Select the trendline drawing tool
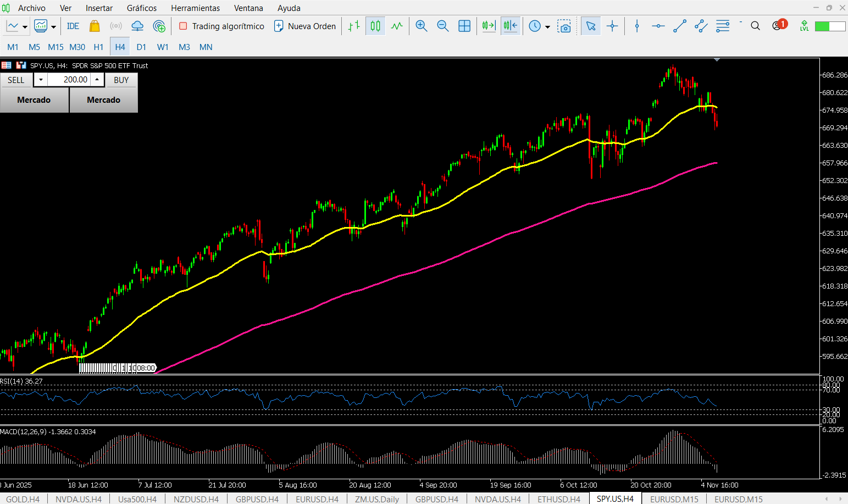 679,26
